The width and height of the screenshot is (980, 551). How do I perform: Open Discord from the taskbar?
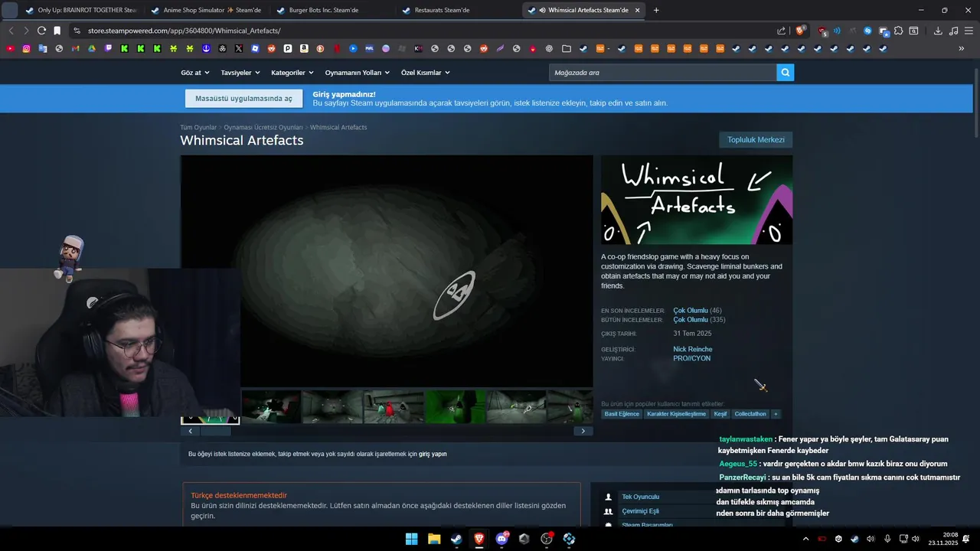501,539
